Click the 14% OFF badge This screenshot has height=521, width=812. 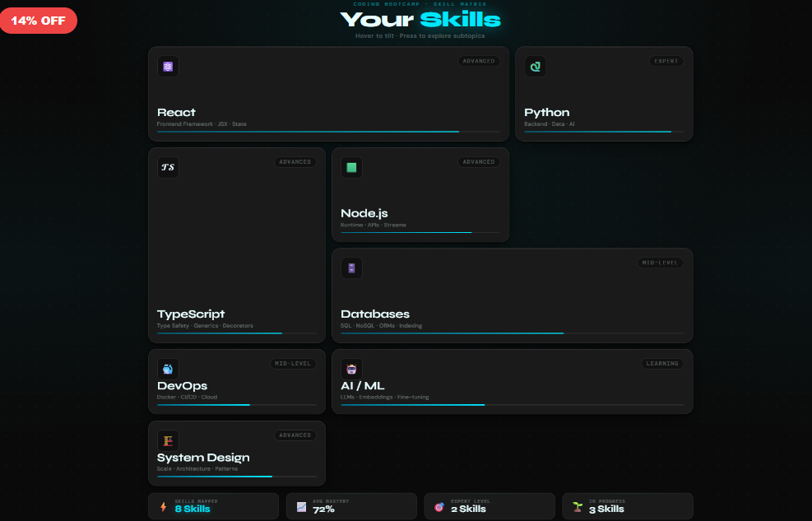[39, 21]
